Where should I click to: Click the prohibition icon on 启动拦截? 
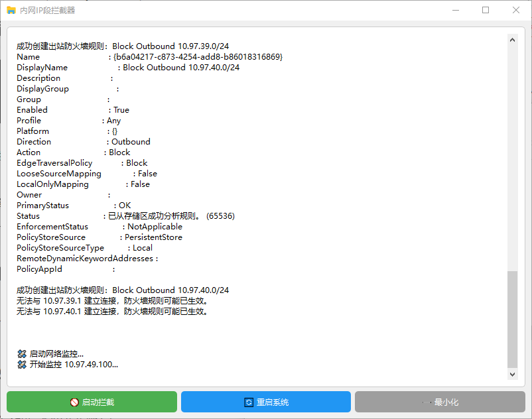tap(74, 402)
